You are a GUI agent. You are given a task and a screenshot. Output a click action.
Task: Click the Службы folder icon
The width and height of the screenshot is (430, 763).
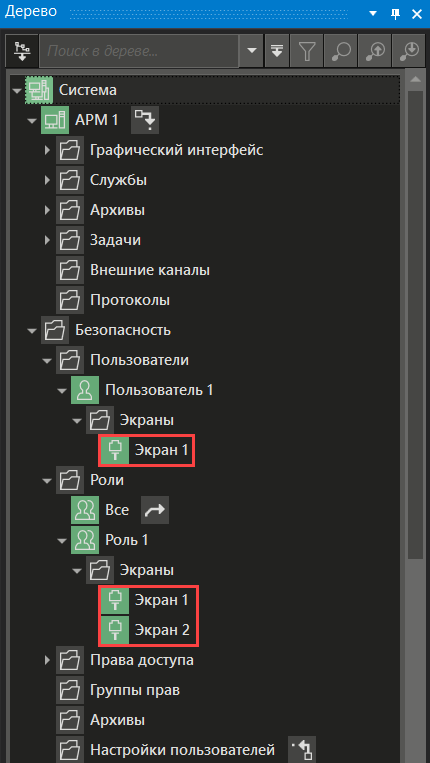(70, 181)
